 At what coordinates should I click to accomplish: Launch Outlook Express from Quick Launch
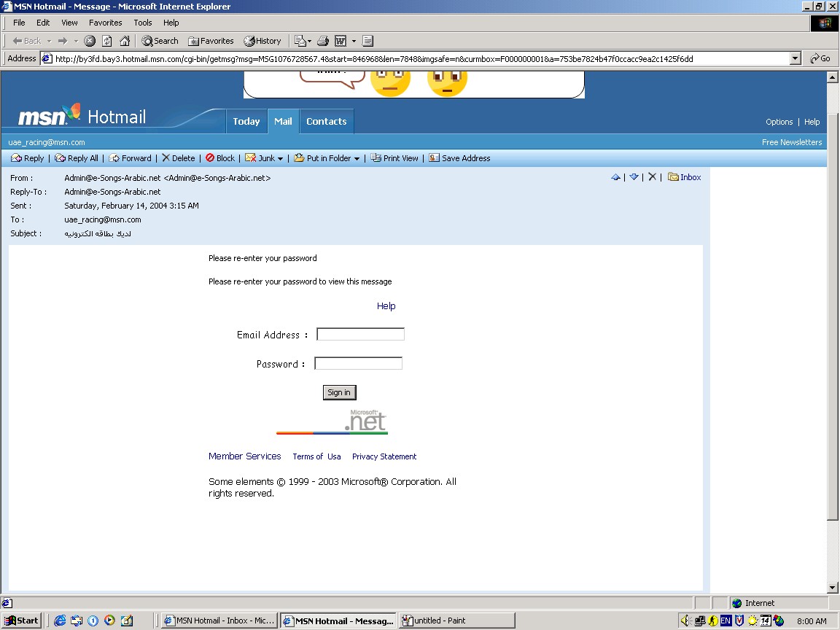(x=77, y=621)
